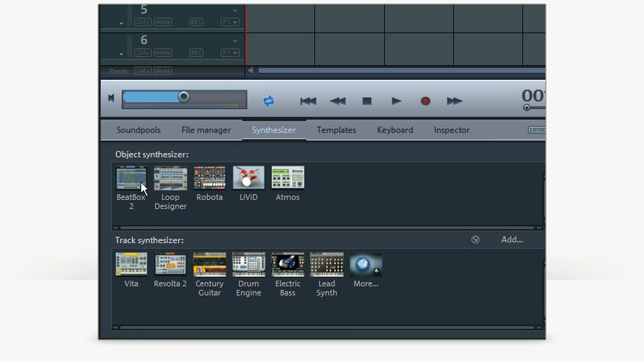Select the Robota drum machine
The image size is (644, 362).
pyautogui.click(x=209, y=178)
